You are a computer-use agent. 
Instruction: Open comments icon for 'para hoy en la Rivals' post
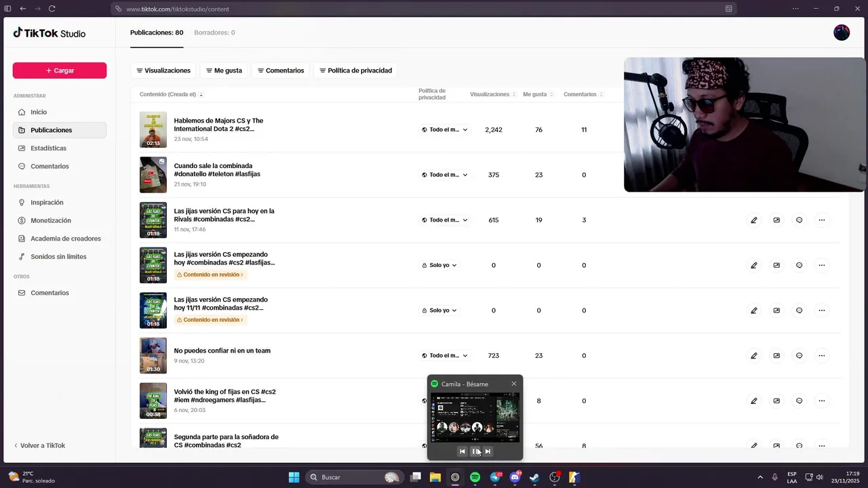[799, 220]
